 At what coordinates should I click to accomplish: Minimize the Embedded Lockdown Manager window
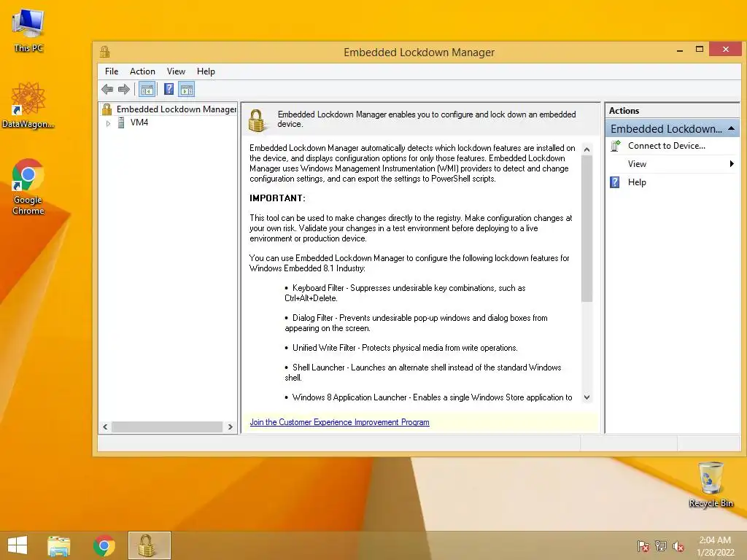point(680,50)
